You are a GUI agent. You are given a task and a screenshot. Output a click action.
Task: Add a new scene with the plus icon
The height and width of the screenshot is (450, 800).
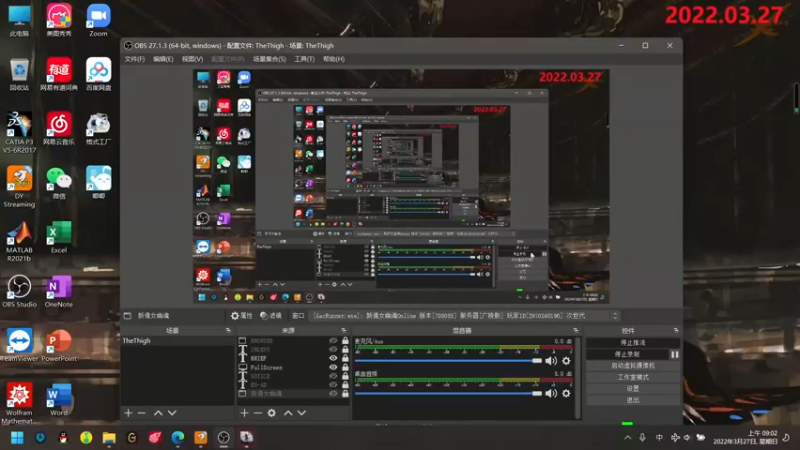click(128, 413)
